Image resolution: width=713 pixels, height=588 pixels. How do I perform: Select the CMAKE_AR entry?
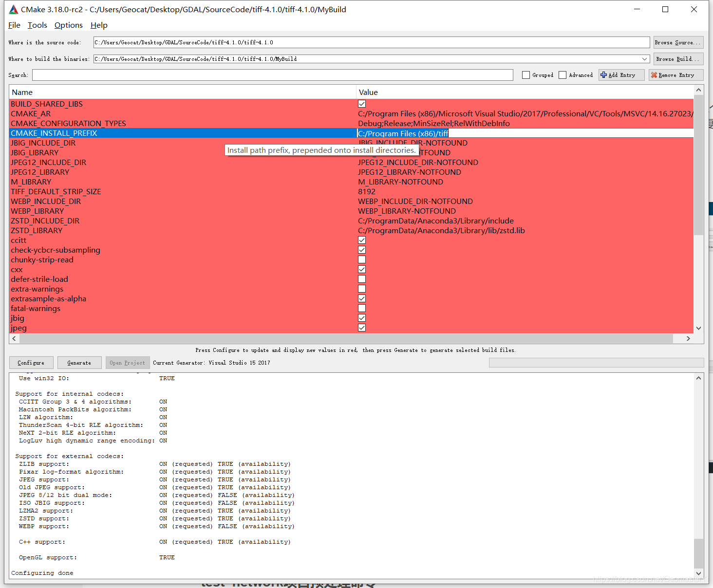click(31, 114)
